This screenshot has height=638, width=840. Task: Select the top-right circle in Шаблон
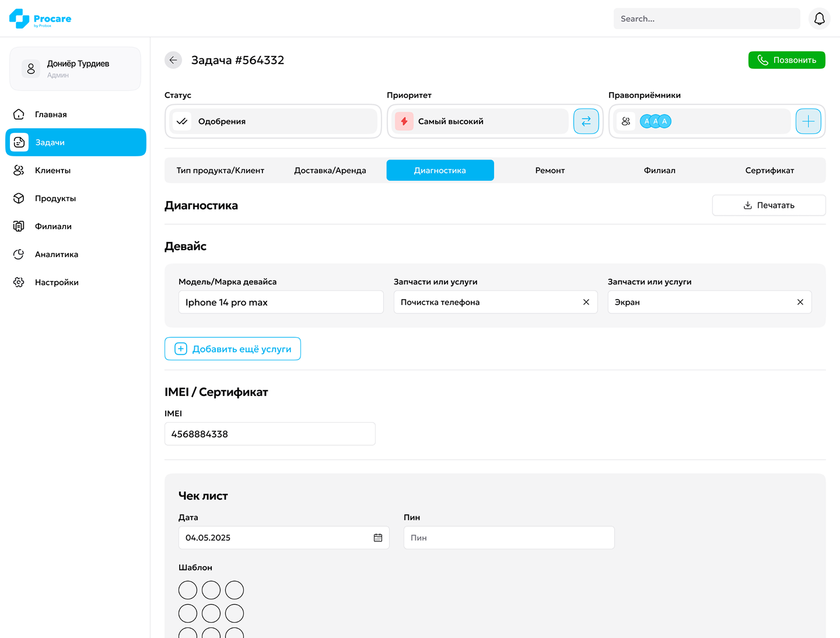tap(235, 590)
